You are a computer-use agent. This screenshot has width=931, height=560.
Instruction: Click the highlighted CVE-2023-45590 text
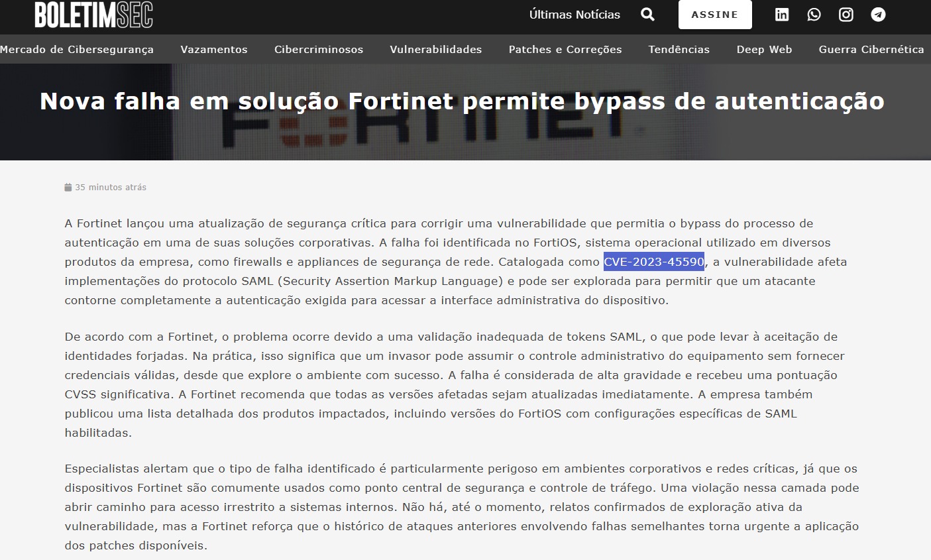click(x=653, y=262)
